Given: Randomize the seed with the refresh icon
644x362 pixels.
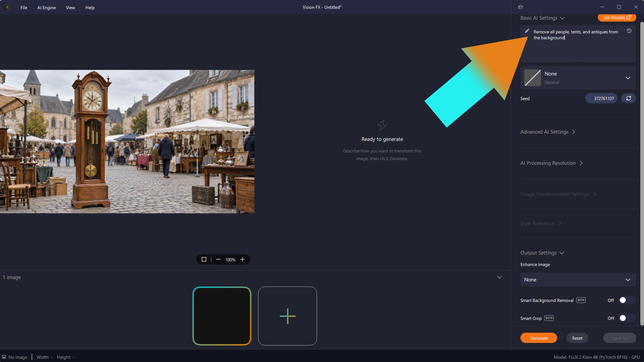Looking at the screenshot, I should pyautogui.click(x=628, y=98).
